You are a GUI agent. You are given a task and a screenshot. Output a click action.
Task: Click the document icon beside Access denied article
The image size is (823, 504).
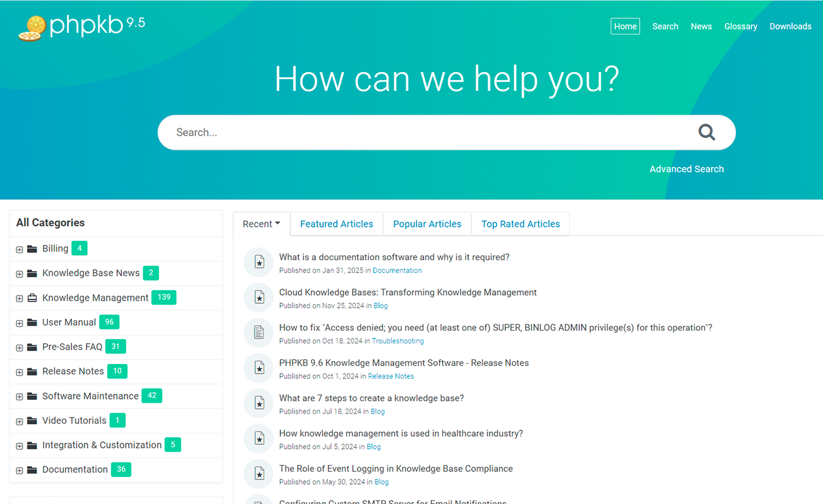tap(259, 332)
